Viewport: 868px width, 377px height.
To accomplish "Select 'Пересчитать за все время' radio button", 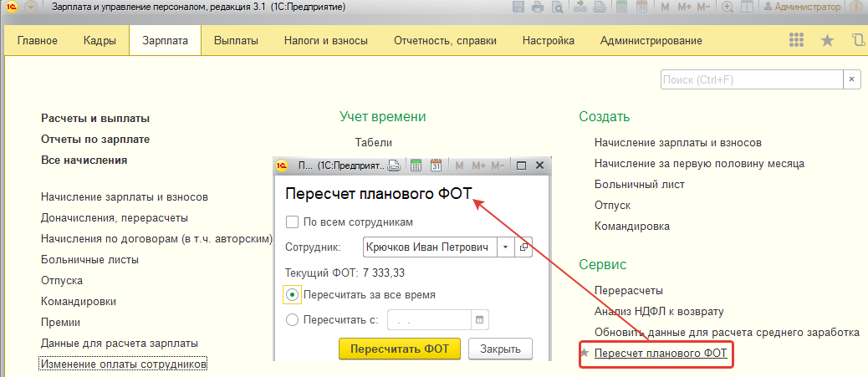I will pos(292,294).
